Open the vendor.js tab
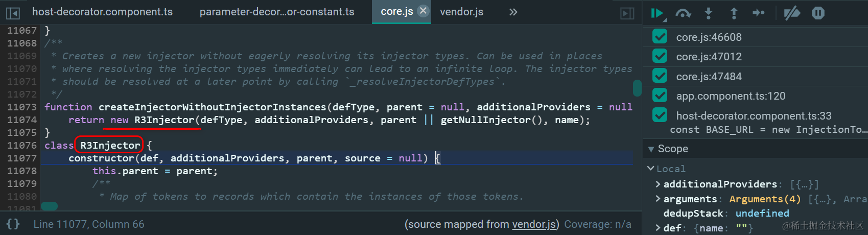 (461, 12)
